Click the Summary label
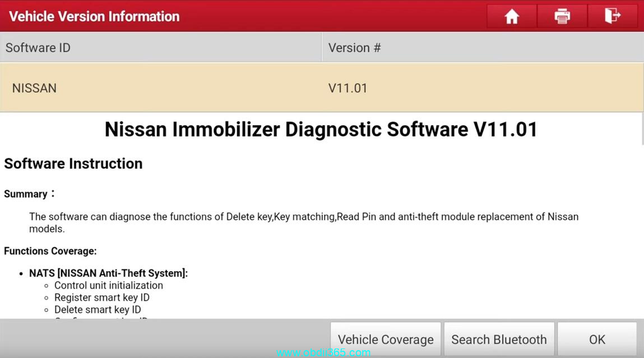Viewport: 644px width, 358px height. click(29, 194)
